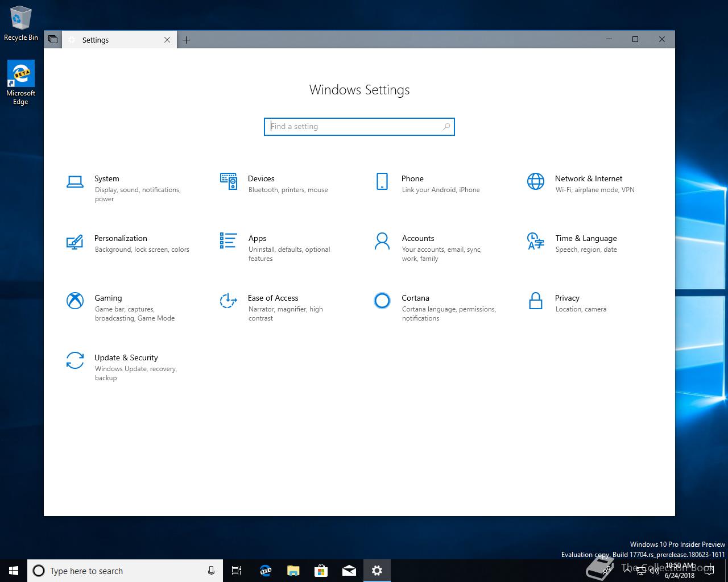Screen dimensions: 728x582
Task: Open the Phone category title
Action: click(x=412, y=178)
